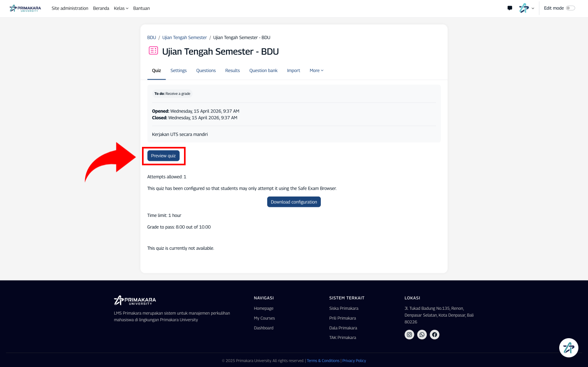The image size is (588, 367).
Task: Open the Homepage footer link
Action: click(264, 308)
